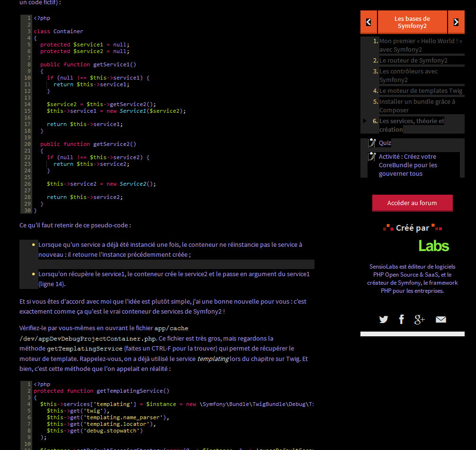476x450 pixels.
Task: Click the Créé par heading
Action: click(x=412, y=228)
